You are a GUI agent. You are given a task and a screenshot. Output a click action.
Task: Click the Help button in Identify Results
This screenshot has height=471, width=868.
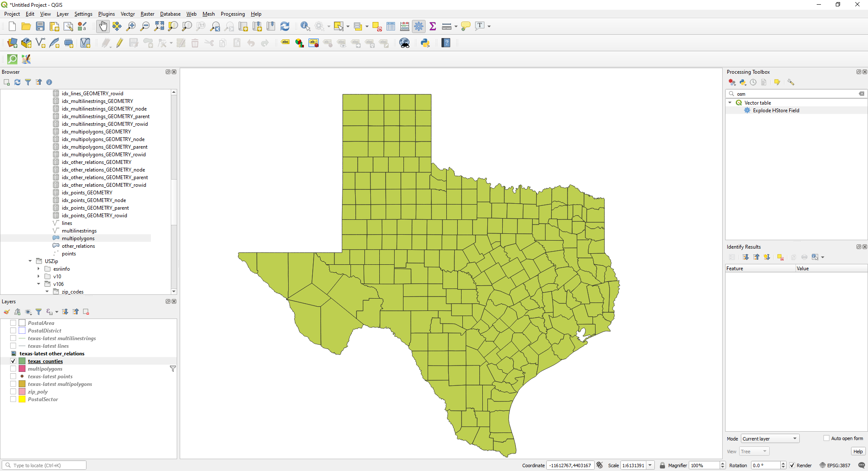[x=858, y=451]
